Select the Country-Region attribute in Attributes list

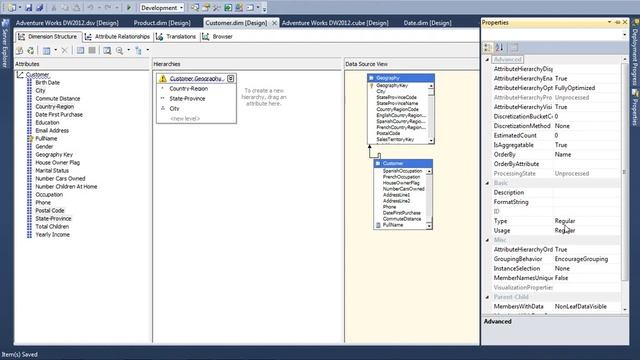click(54, 107)
